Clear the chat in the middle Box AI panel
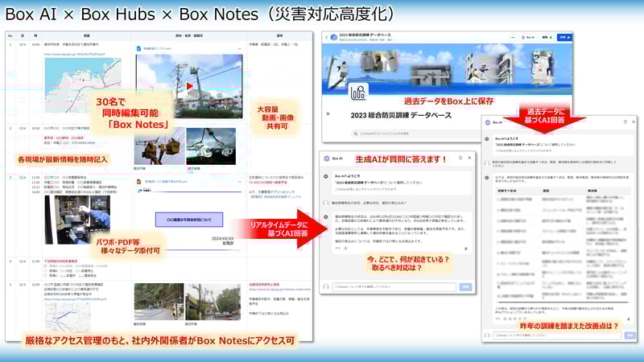 coord(460,158)
